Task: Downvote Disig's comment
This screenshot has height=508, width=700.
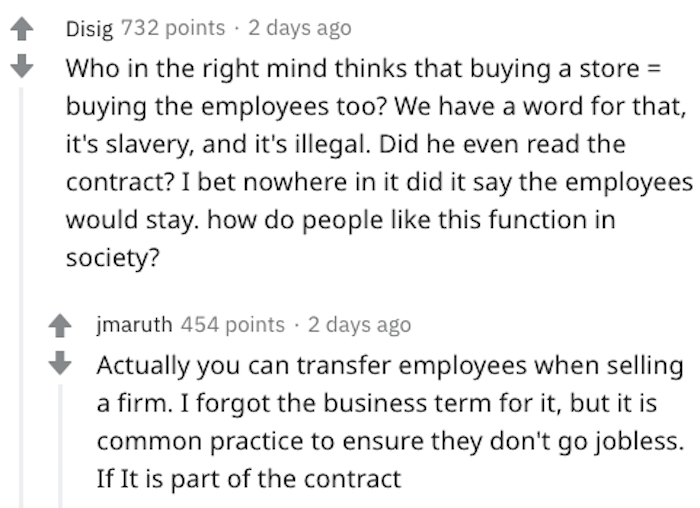Action: tap(21, 69)
